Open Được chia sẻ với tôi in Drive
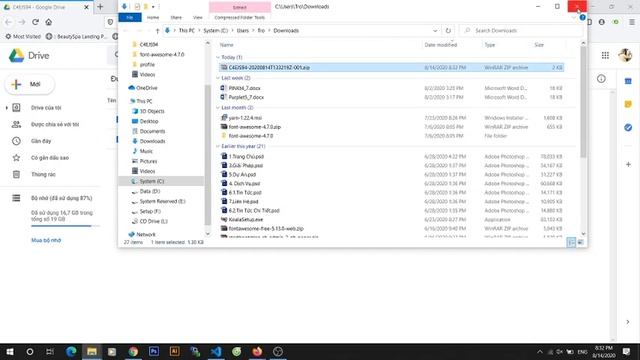Screen dimensions: 640x360 click(55, 124)
